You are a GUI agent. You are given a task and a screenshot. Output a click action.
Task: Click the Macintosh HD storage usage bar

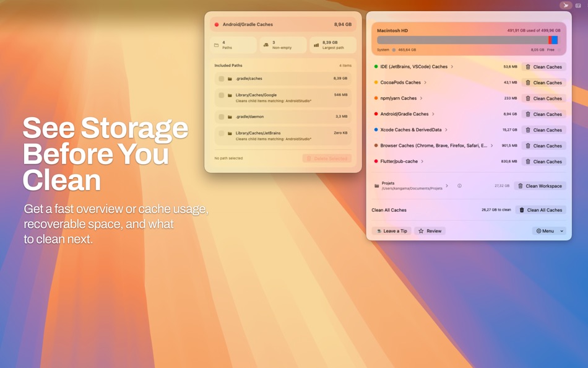(467, 40)
